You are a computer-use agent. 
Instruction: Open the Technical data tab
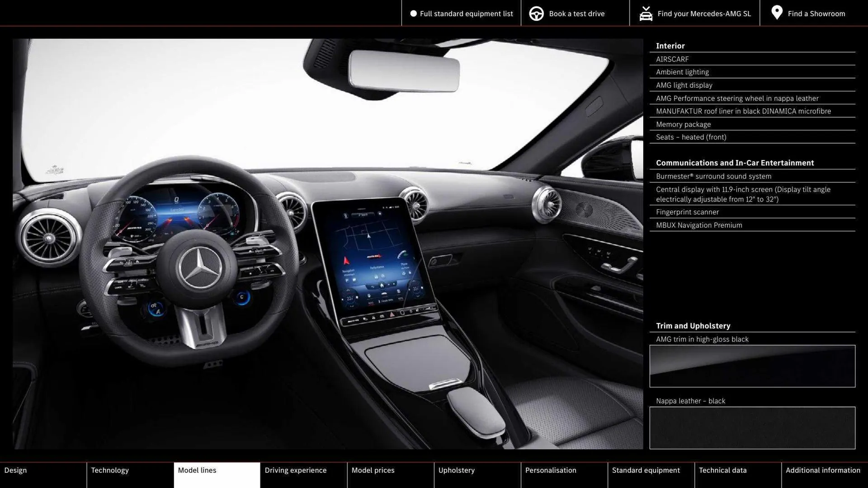pyautogui.click(x=722, y=470)
